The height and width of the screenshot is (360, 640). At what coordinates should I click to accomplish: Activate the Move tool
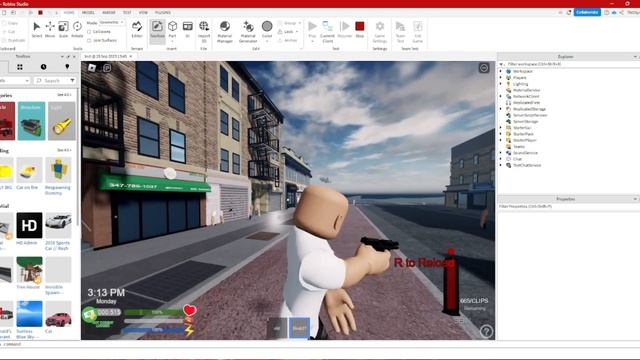[x=50, y=29]
